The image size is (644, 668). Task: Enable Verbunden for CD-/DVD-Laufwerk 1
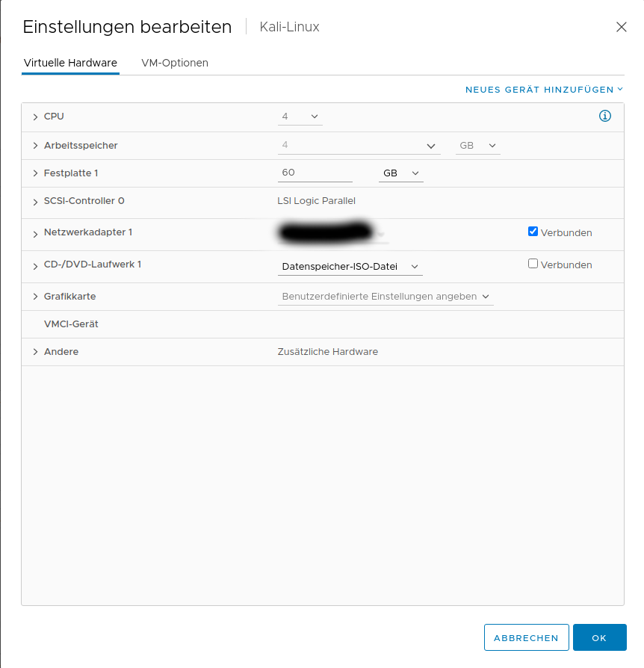(533, 264)
